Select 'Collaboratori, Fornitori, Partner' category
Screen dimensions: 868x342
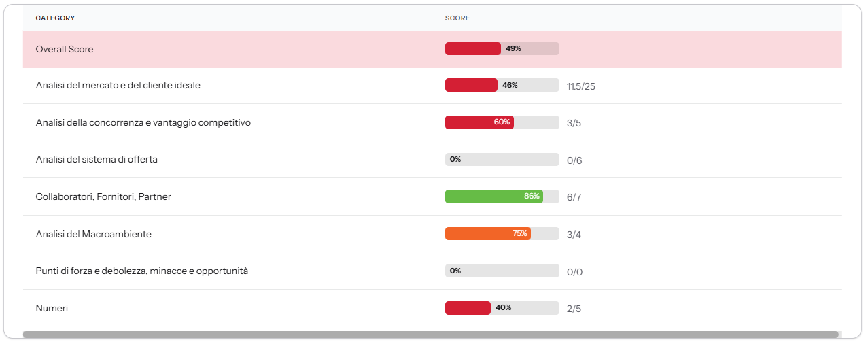103,196
